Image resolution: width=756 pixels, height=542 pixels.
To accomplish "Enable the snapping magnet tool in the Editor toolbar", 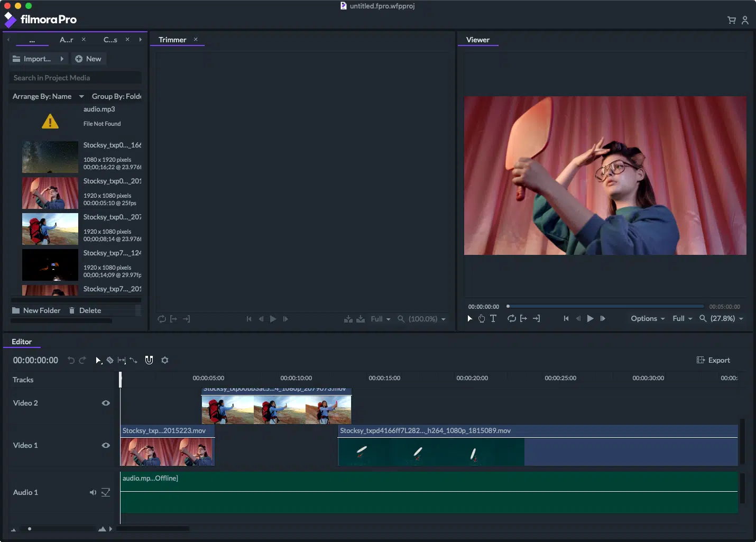I will (x=149, y=360).
